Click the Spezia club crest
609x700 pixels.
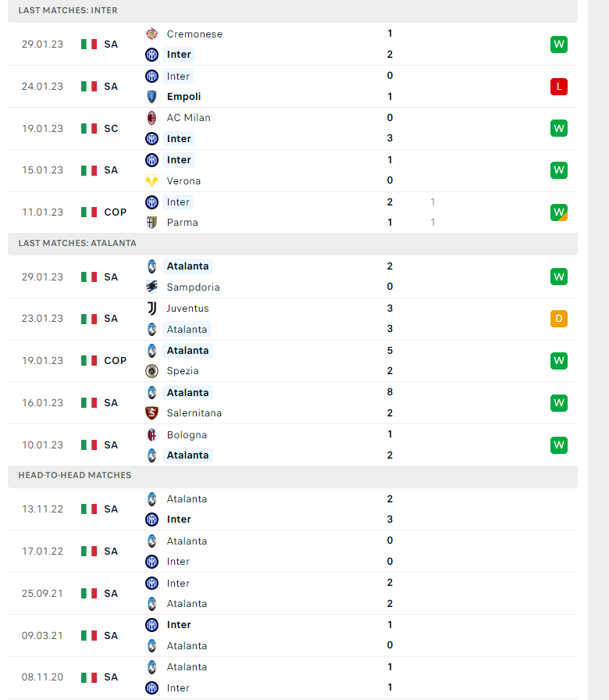point(151,371)
